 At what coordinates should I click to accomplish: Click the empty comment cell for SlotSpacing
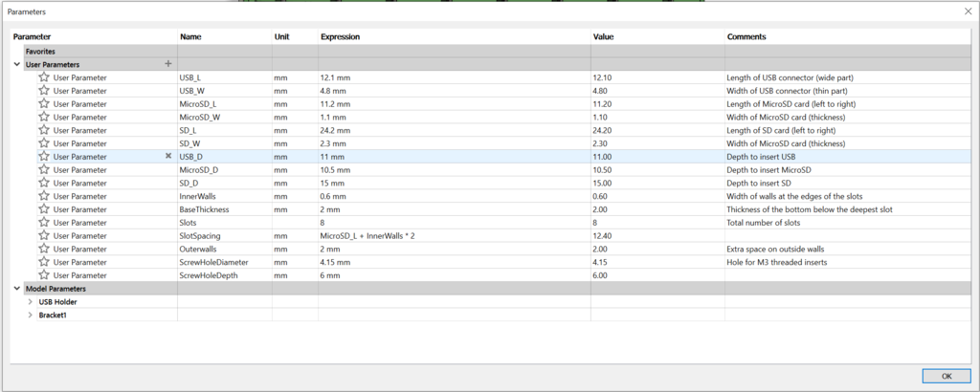tap(848, 235)
